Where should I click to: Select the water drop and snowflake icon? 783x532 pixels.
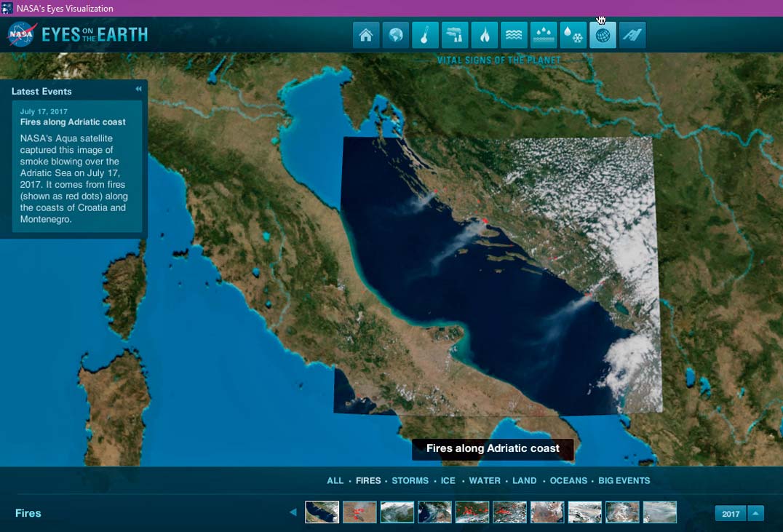pyautogui.click(x=573, y=35)
